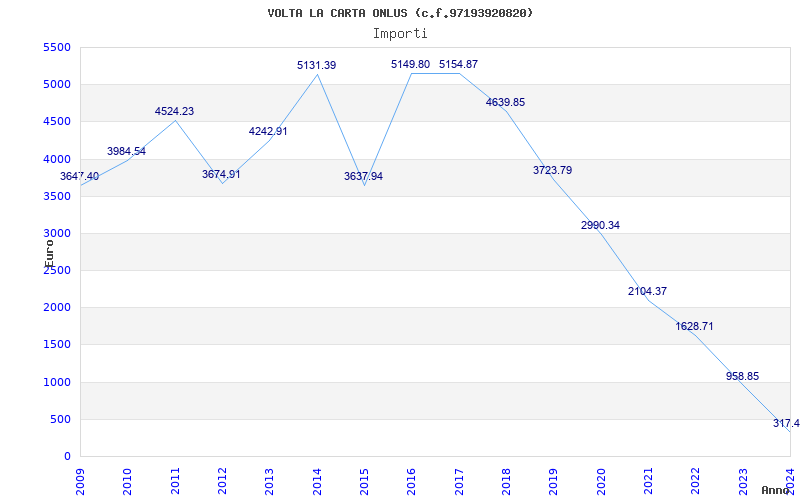Screen dimensions: 800x500
Task: Select the 5131.39 data label
Action: pyautogui.click(x=317, y=65)
